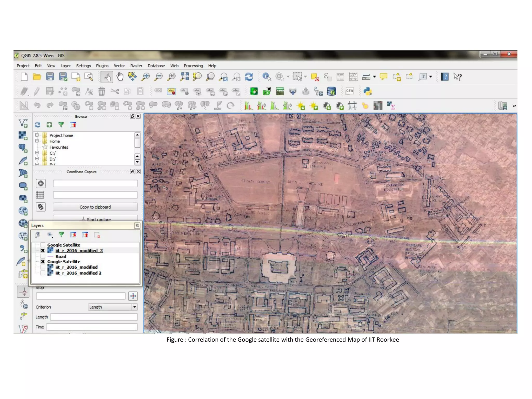Open the Processing menu
Viewport: 532px width, 399px height.
tap(193, 66)
